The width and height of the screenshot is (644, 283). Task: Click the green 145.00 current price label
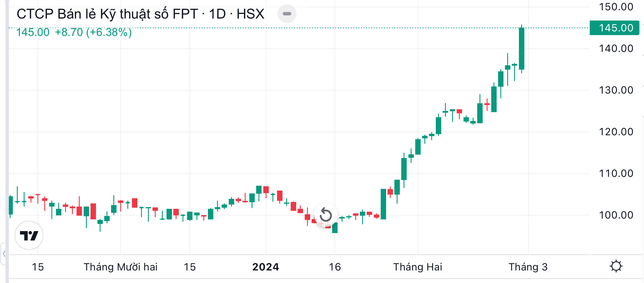coord(614,28)
